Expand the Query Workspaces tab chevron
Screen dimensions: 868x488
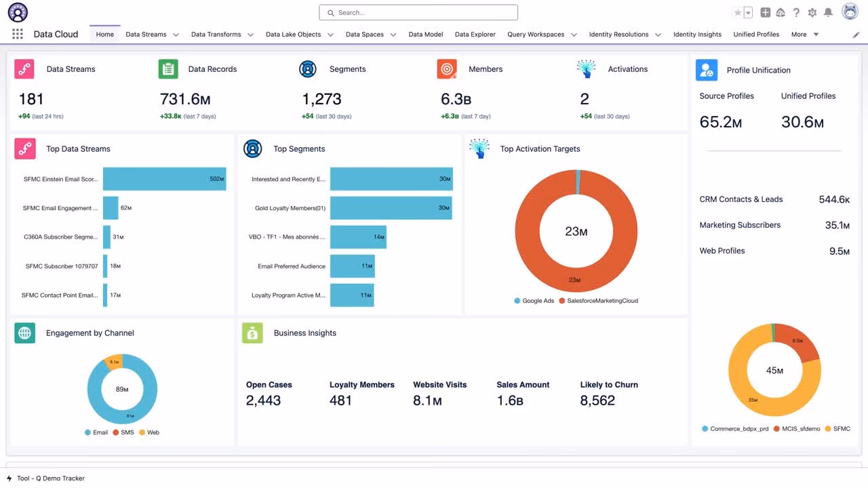coord(574,35)
